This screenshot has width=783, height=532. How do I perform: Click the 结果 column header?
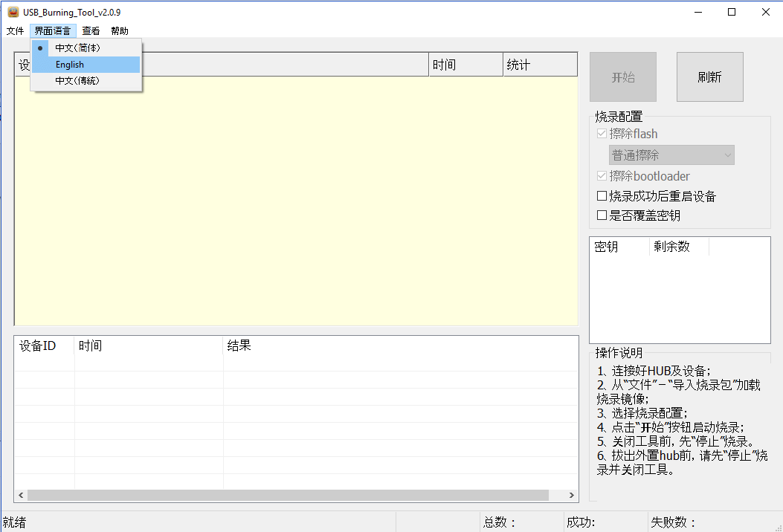pos(401,346)
